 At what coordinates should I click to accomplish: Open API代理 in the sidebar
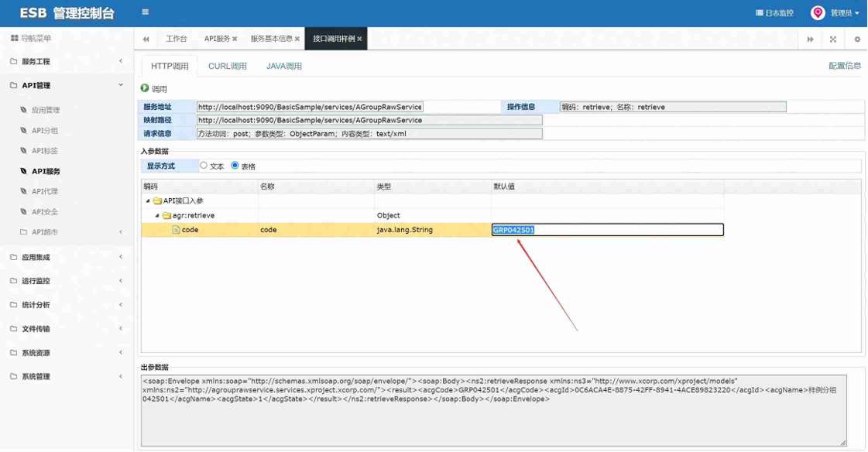point(44,191)
